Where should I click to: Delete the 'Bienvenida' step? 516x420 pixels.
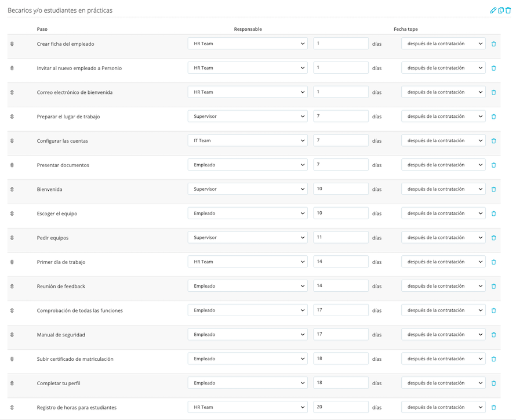[493, 189]
